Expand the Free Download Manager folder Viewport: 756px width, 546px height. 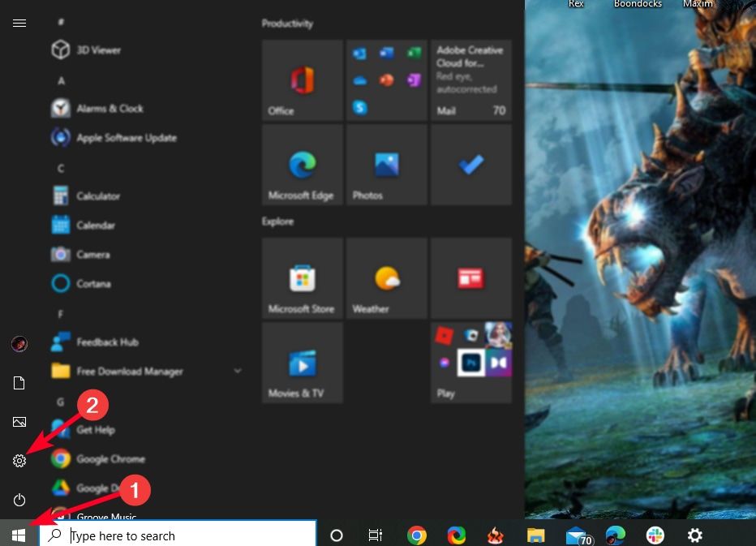(237, 371)
